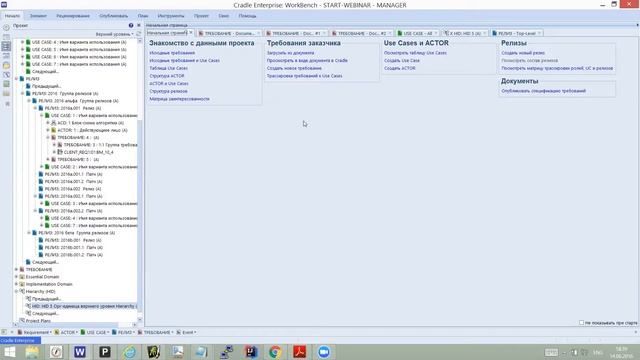Expand USE CASE: 4 tree node
Screen dimensions: 640x360
point(22,42)
